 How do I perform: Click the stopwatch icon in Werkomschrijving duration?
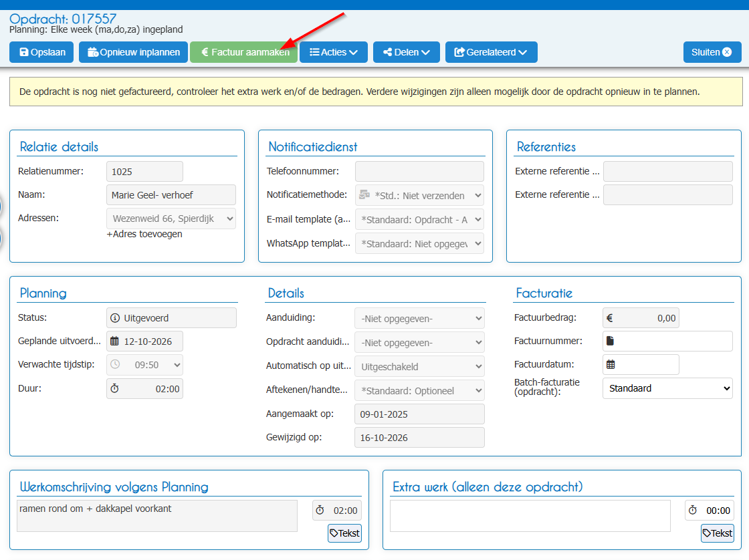tap(320, 511)
